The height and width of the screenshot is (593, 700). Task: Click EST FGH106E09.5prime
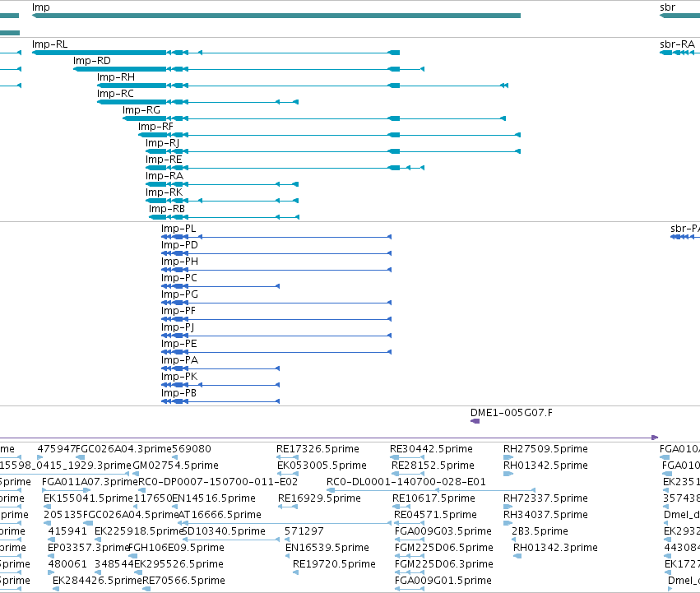pyautogui.click(x=176, y=549)
